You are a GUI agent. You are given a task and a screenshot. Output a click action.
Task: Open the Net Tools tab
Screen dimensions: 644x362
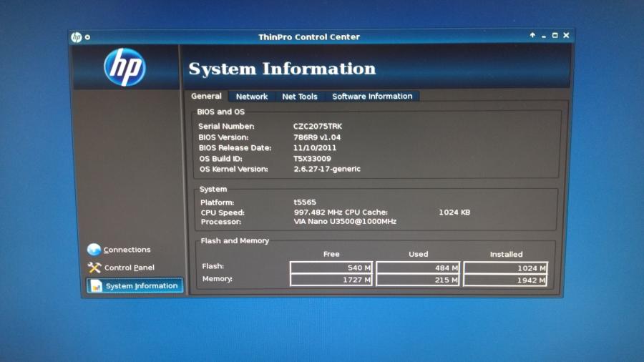click(x=300, y=97)
